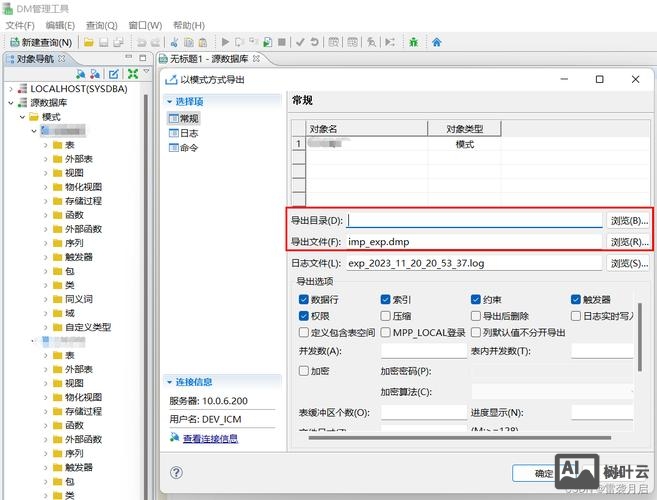The height and width of the screenshot is (500, 657).
Task: Click 浏览(R)... for export file
Action: click(629, 242)
